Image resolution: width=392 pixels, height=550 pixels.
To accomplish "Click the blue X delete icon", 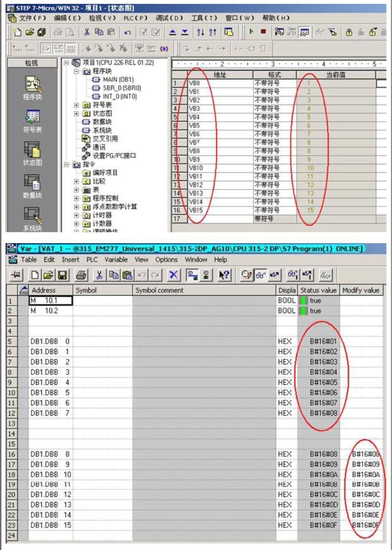I will coord(173,274).
